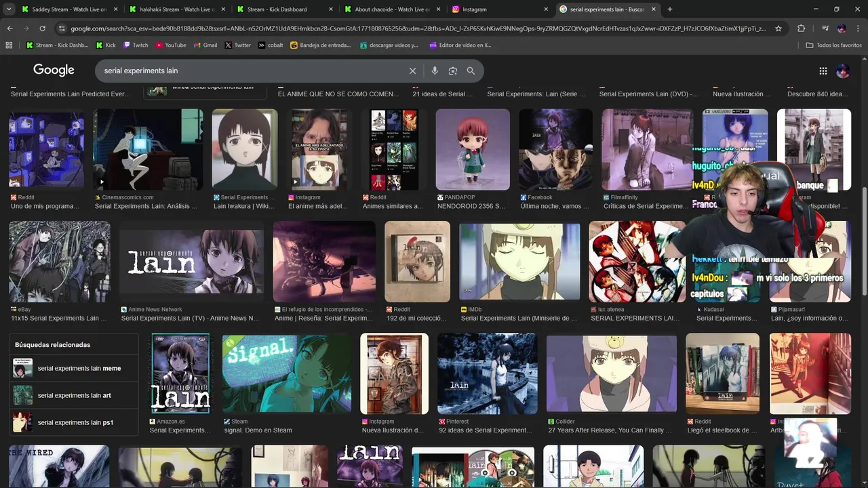868x488 pixels.
Task: Open the browser extensions puzzle icon
Action: pyautogui.click(x=802, y=28)
